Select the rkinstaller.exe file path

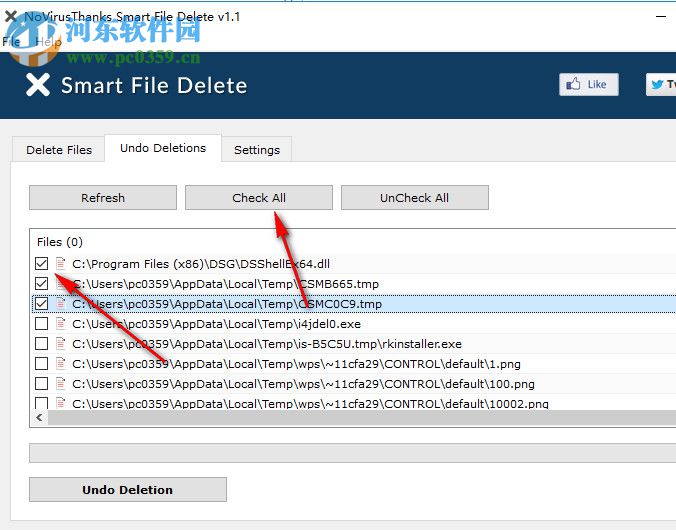pos(267,344)
